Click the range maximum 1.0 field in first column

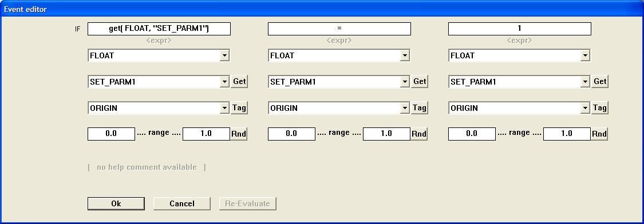coord(206,134)
